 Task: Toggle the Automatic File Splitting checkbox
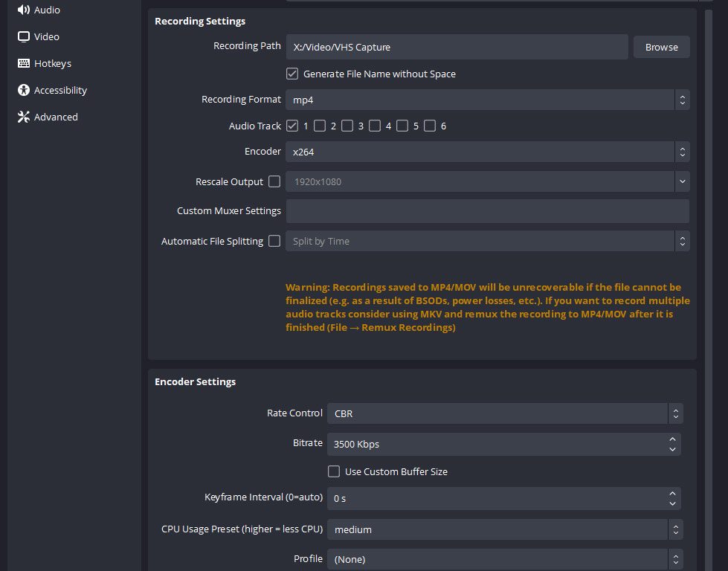(x=274, y=241)
